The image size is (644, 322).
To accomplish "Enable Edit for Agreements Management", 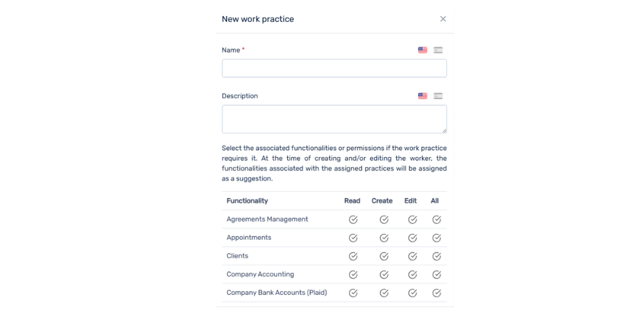I will [412, 220].
